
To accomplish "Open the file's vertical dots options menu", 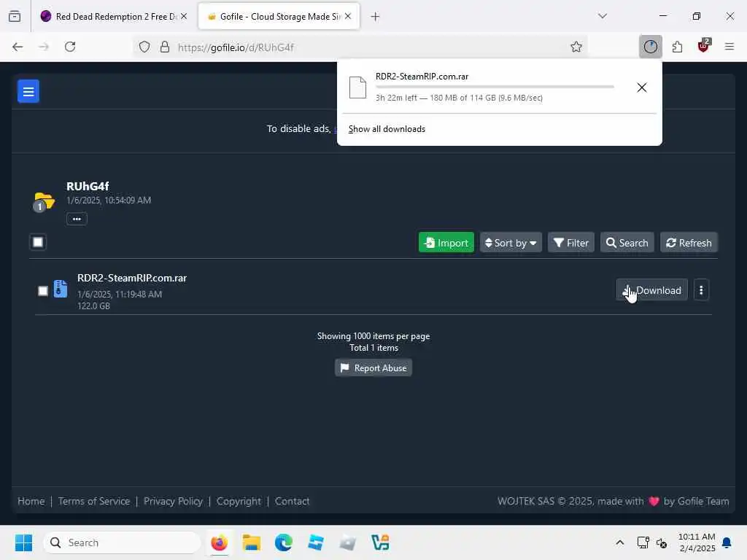I will click(x=701, y=290).
